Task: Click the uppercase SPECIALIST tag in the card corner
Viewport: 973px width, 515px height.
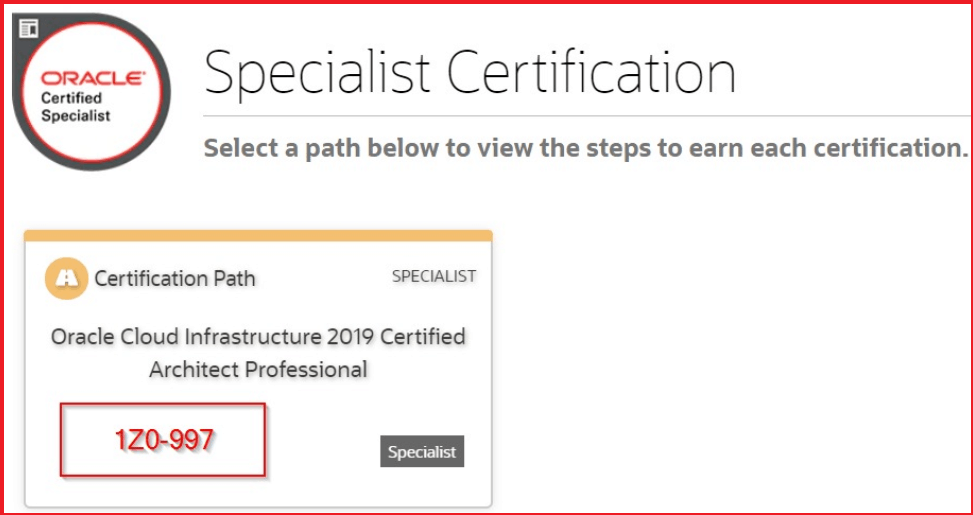Action: click(434, 276)
